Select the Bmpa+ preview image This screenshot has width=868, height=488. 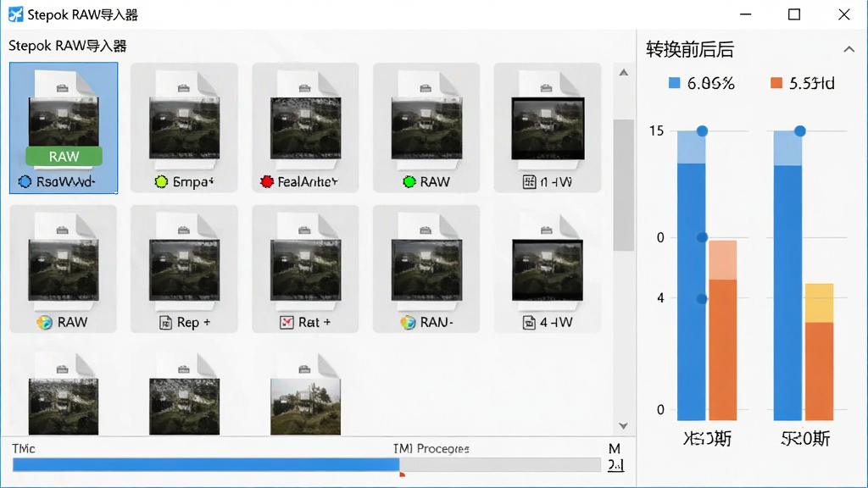184,128
